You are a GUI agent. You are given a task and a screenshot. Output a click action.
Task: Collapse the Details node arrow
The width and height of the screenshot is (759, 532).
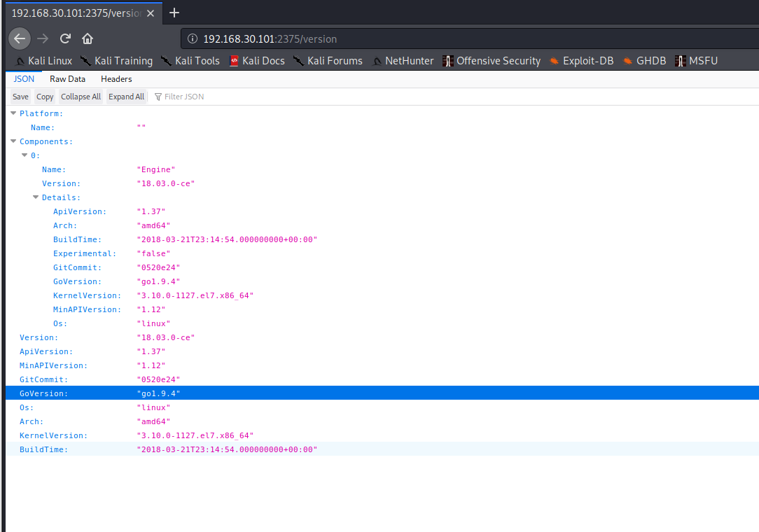[35, 197]
